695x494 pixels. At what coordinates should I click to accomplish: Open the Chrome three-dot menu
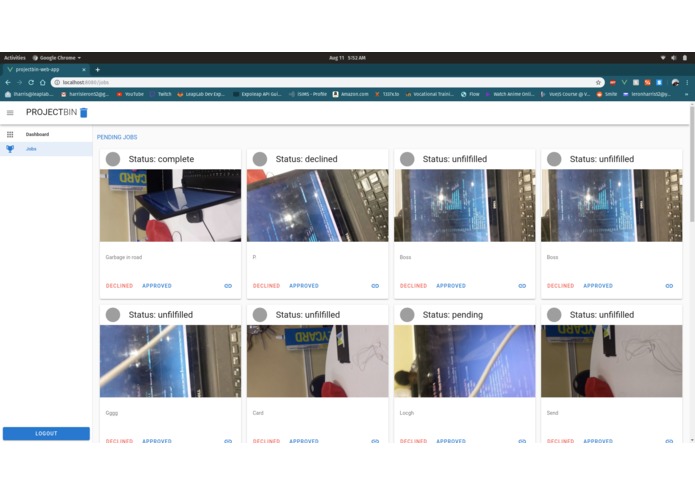[687, 82]
